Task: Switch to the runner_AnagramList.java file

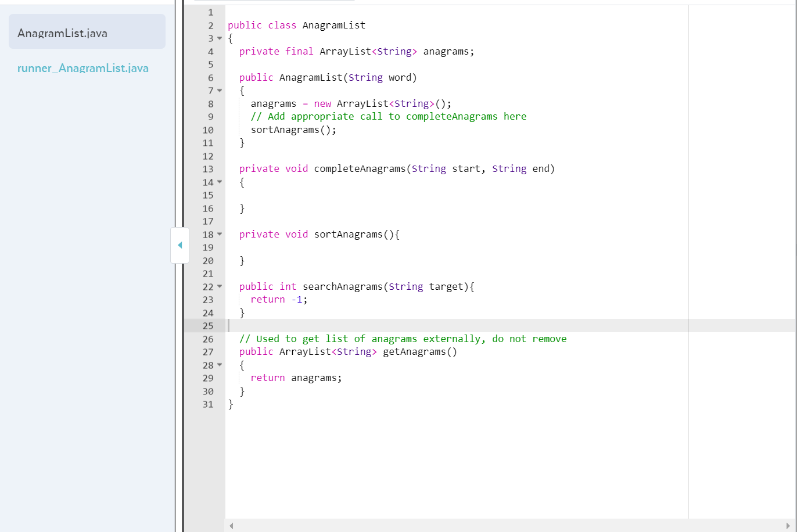Action: point(83,68)
